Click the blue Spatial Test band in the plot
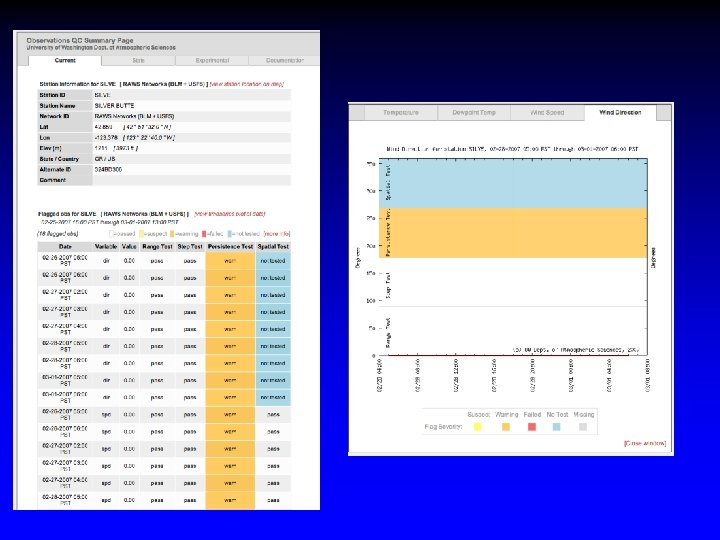The image size is (720, 540). tap(513, 184)
